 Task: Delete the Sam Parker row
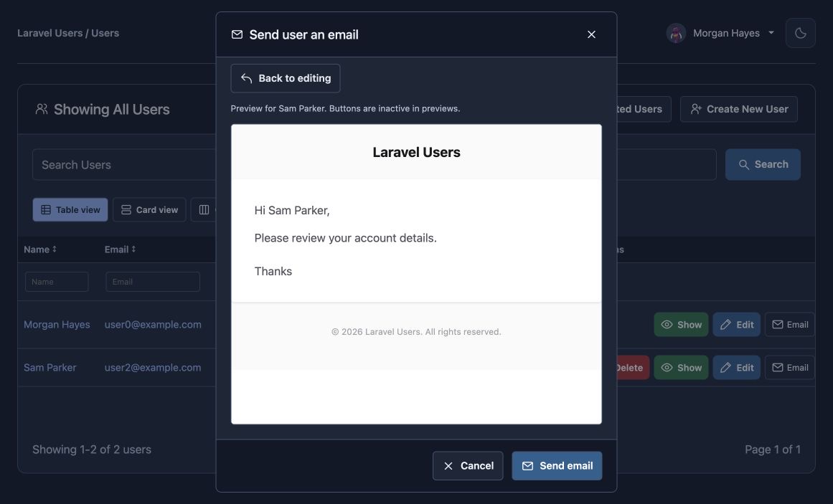pyautogui.click(x=634, y=368)
